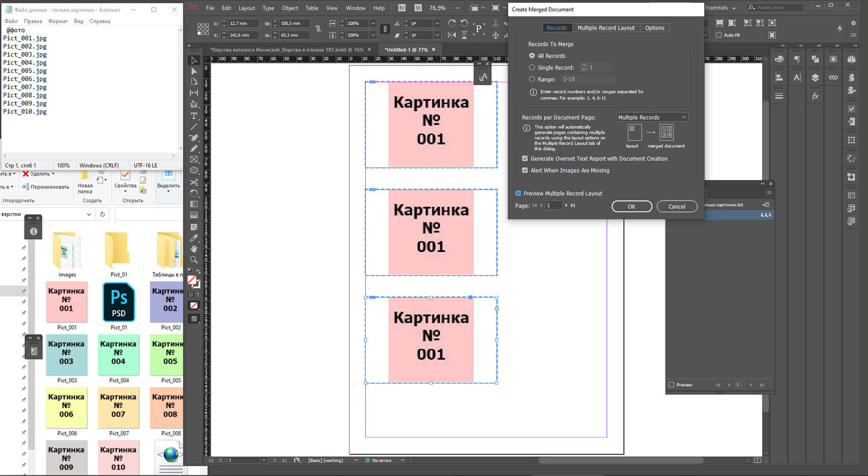Select the Scissors tool
868x476 pixels.
point(194,182)
